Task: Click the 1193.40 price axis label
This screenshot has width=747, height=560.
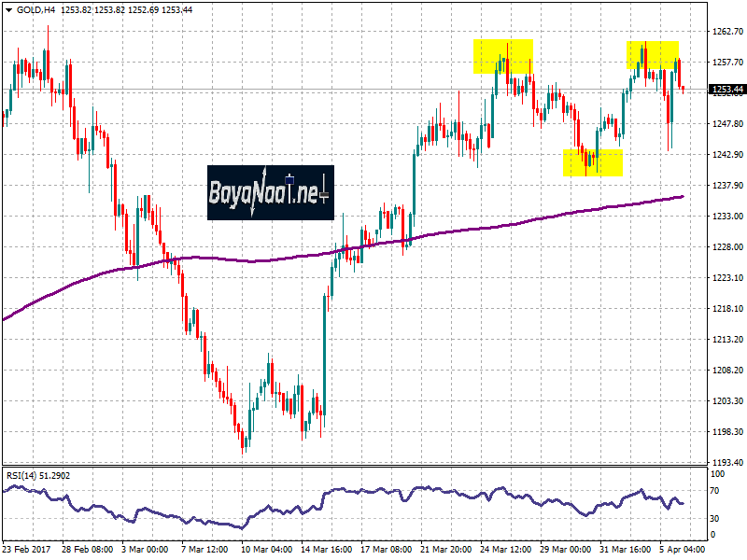Action: 727,463
